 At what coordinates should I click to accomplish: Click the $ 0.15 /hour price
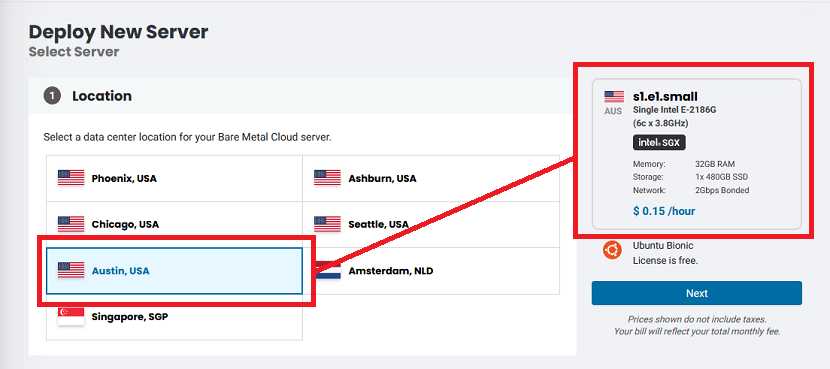[x=664, y=211]
